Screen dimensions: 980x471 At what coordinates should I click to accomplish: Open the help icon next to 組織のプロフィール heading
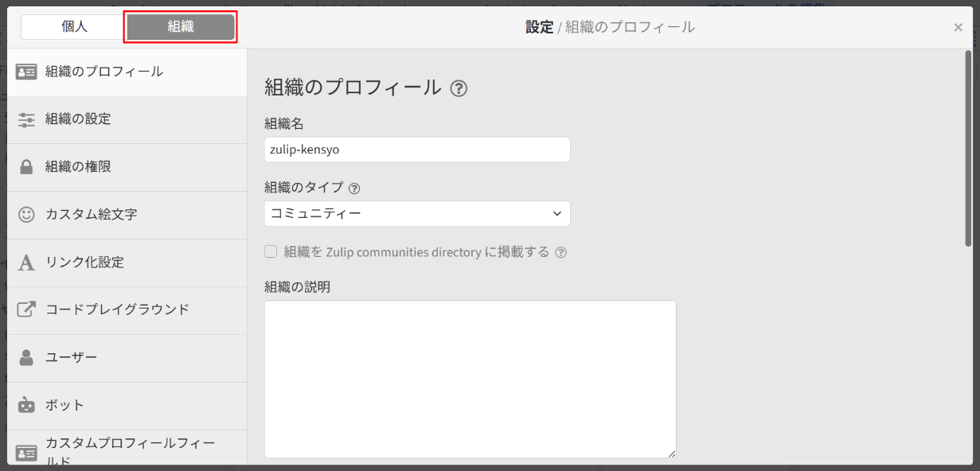point(459,88)
